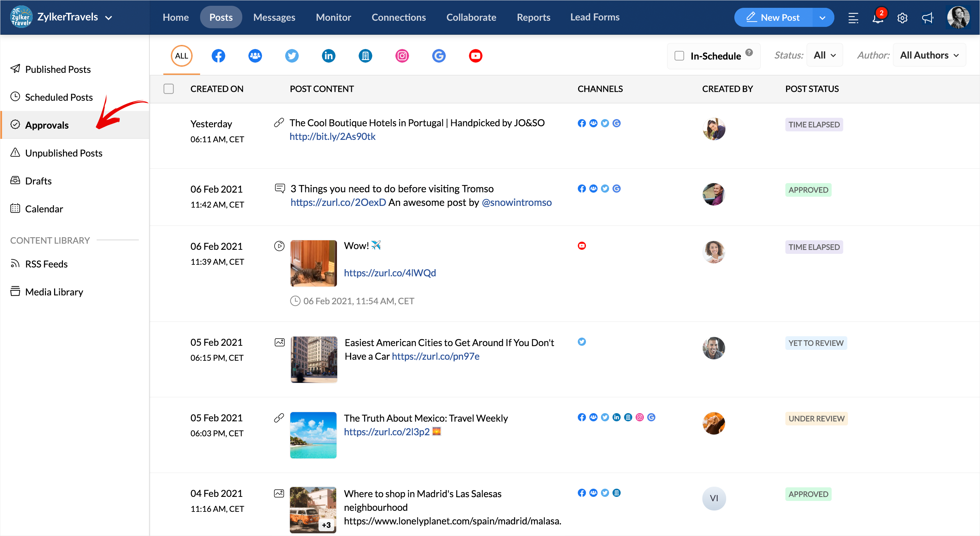
Task: Filter posts by LinkedIn channel icon
Action: point(328,56)
